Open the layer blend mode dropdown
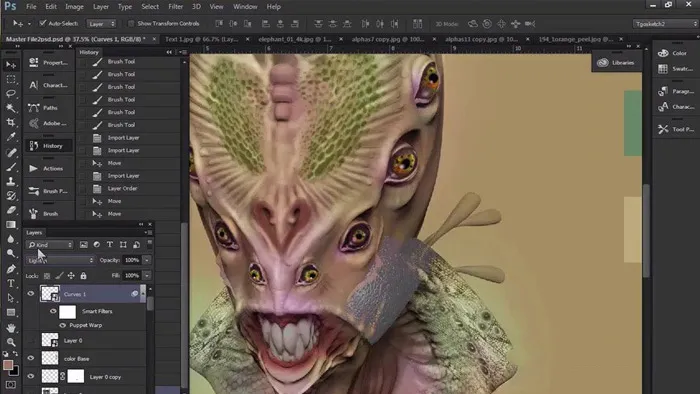The width and height of the screenshot is (700, 394). pos(60,260)
